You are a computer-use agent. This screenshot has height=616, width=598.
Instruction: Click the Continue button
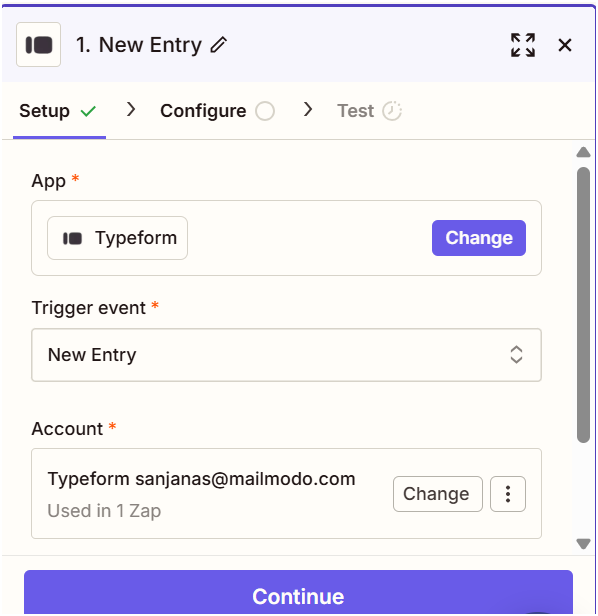tap(298, 592)
